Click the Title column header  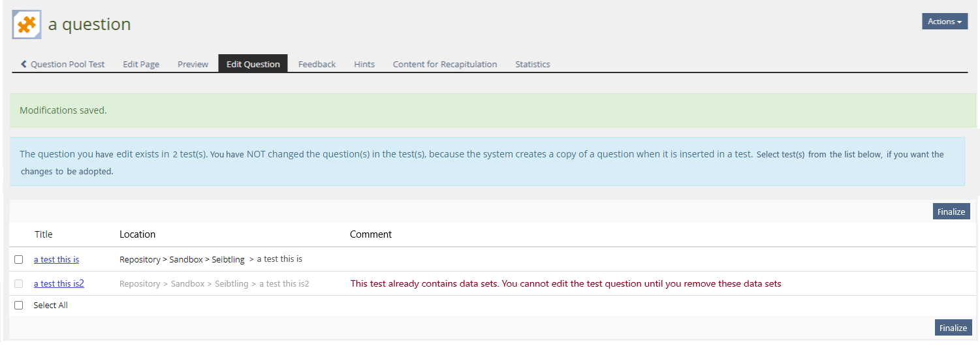[x=44, y=234]
